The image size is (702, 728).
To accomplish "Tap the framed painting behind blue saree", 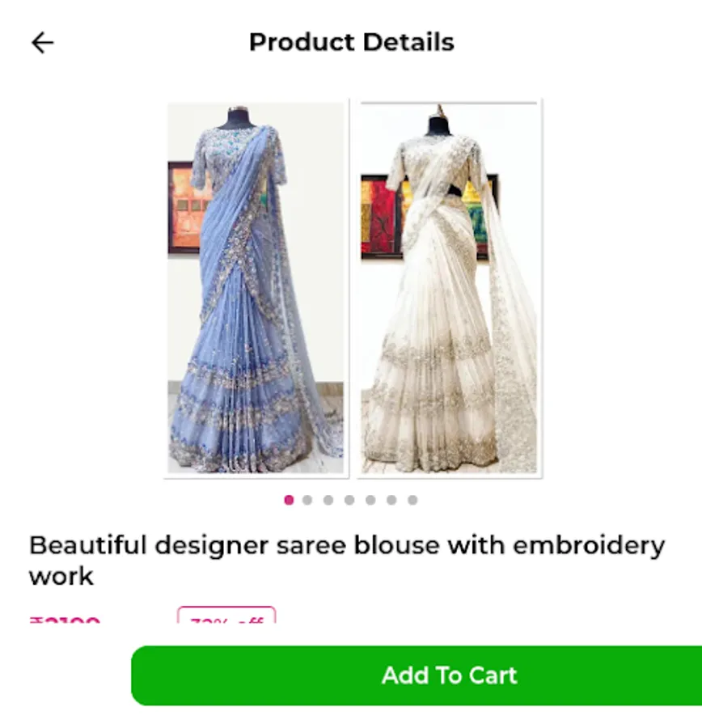I will pyautogui.click(x=184, y=208).
